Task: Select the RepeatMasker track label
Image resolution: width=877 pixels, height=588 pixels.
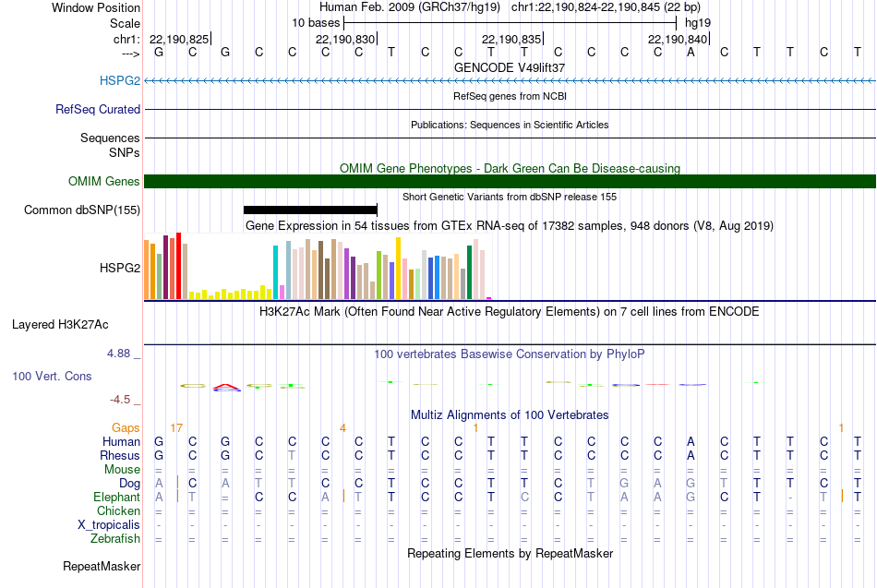Action: click(102, 566)
